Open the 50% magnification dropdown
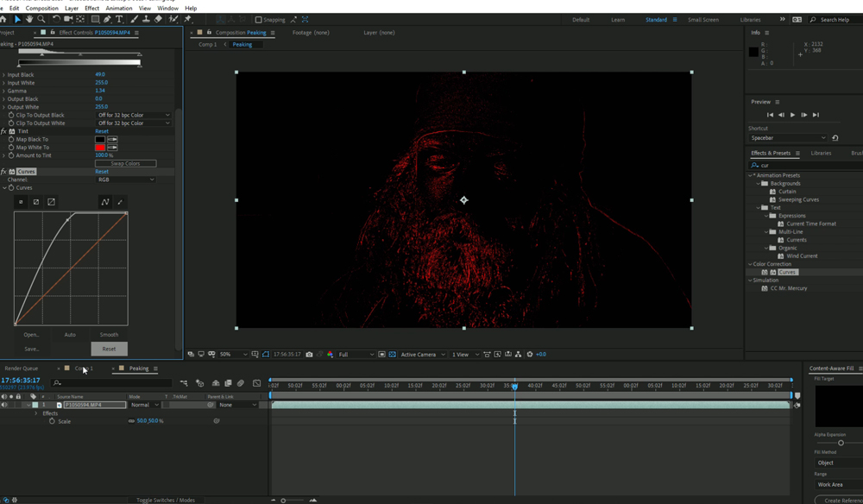Image resolution: width=863 pixels, height=504 pixels. pyautogui.click(x=233, y=355)
